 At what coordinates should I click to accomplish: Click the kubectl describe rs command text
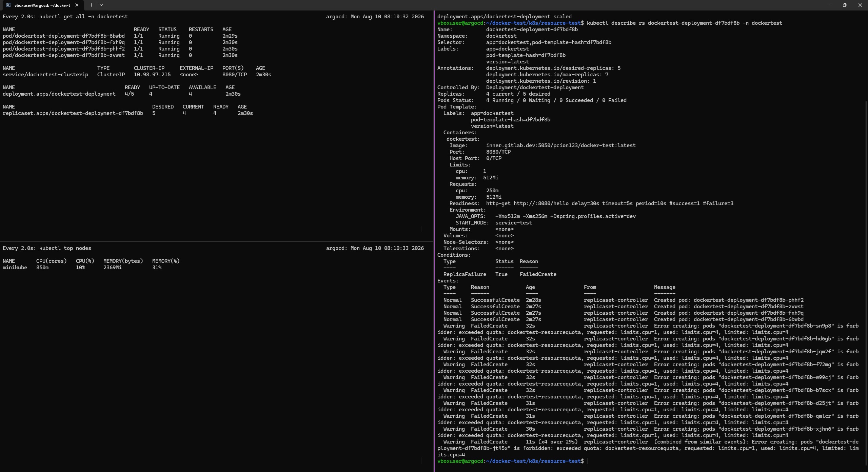684,23
